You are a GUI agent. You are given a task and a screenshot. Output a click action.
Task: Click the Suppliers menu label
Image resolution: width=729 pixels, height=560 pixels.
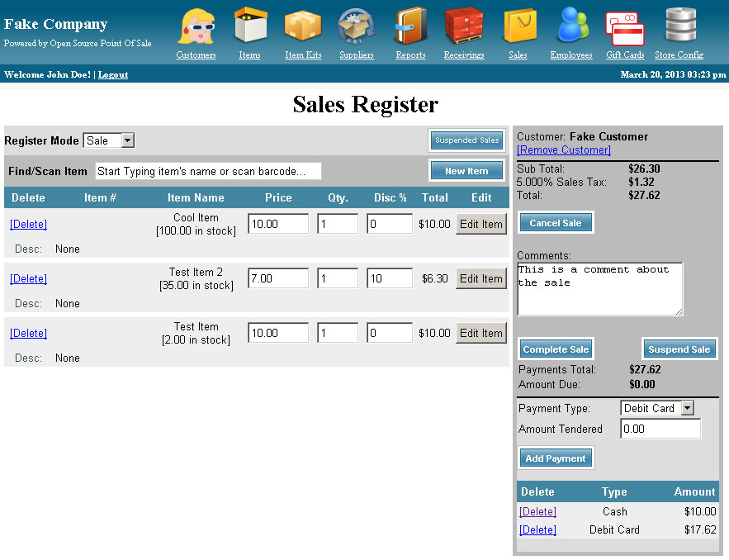pos(357,55)
